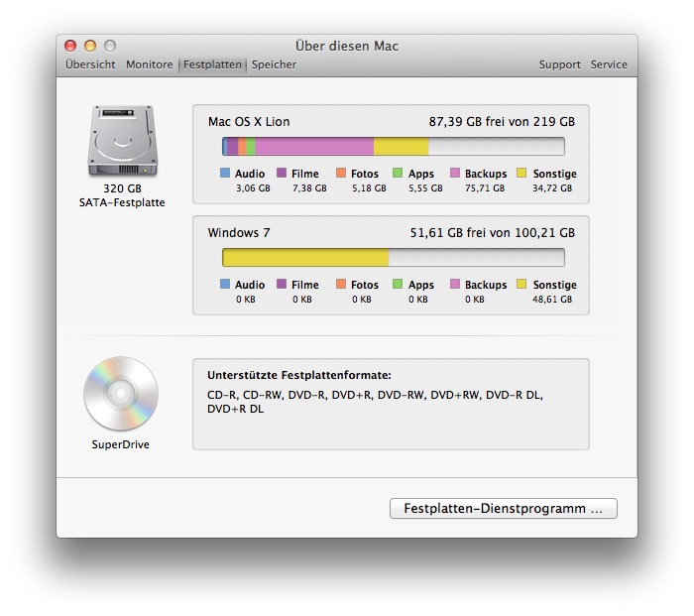Click the '320 GB' drive capacity label
This screenshot has height=616, width=694.
click(122, 188)
